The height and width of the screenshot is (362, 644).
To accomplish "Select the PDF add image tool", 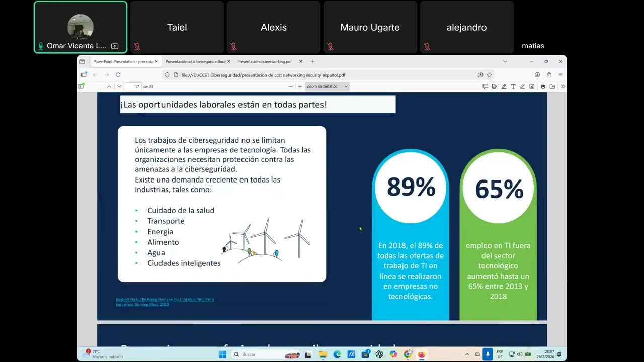I will point(532,86).
